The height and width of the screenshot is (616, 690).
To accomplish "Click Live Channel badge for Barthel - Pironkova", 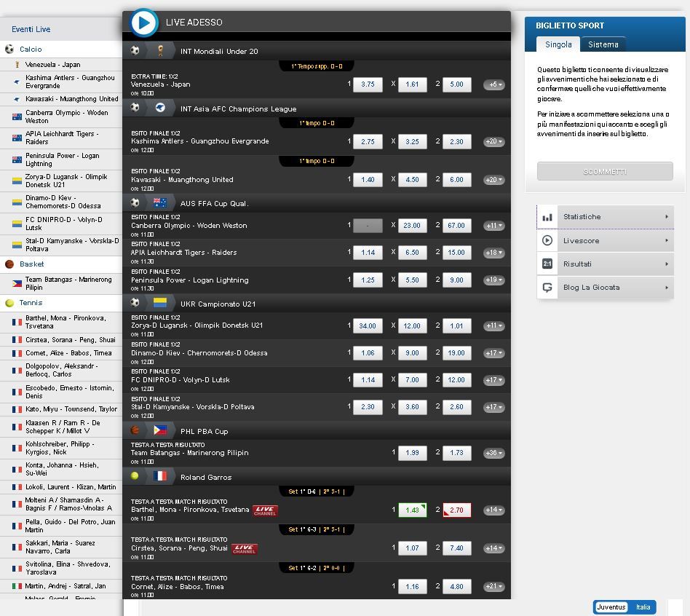I will [265, 510].
